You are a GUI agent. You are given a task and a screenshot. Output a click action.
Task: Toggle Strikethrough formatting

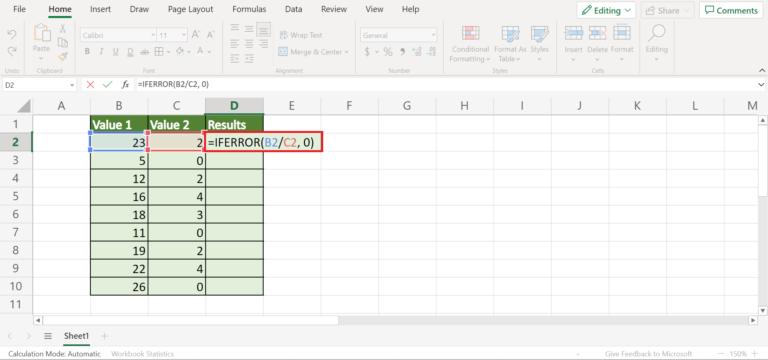click(x=144, y=51)
